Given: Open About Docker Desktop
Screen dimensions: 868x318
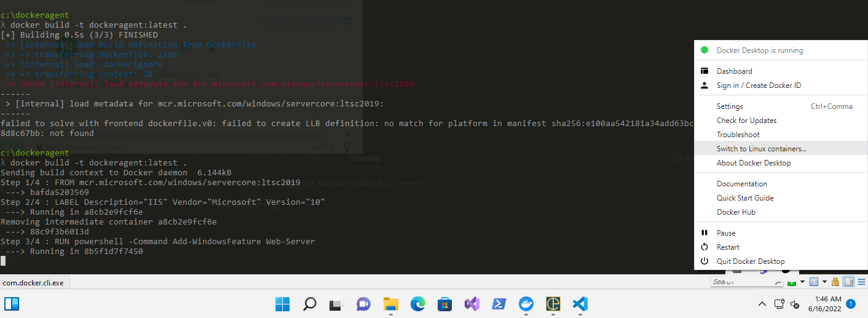Looking at the screenshot, I should point(781,163).
